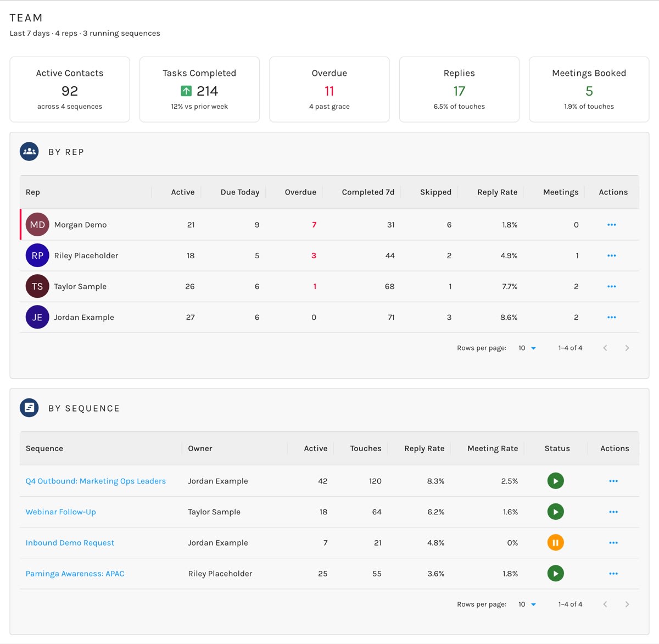Toggle running status of Q4 Outbound sequence
The width and height of the screenshot is (659, 644).
click(x=556, y=481)
